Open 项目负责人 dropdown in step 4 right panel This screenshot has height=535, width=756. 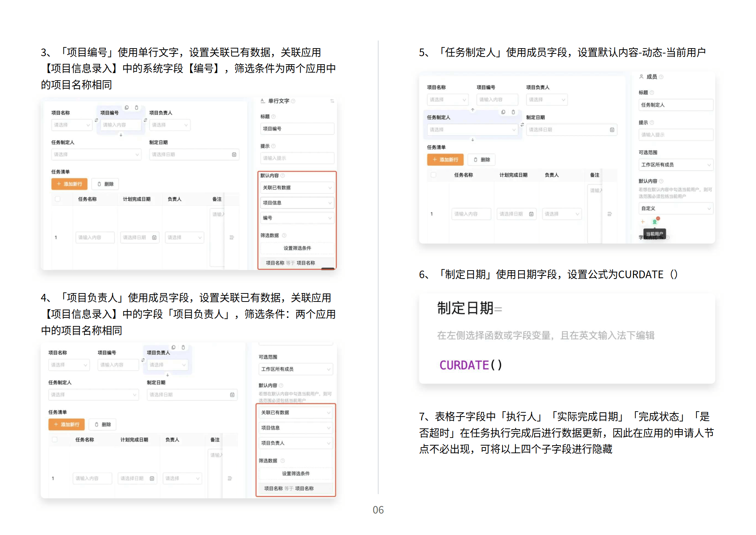[x=296, y=443]
